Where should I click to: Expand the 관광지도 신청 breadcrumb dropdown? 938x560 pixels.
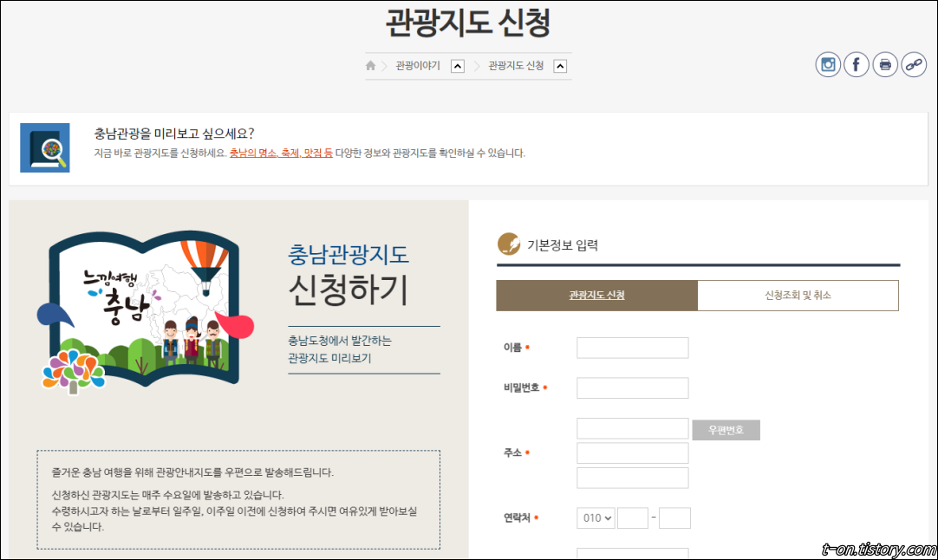coord(561,67)
